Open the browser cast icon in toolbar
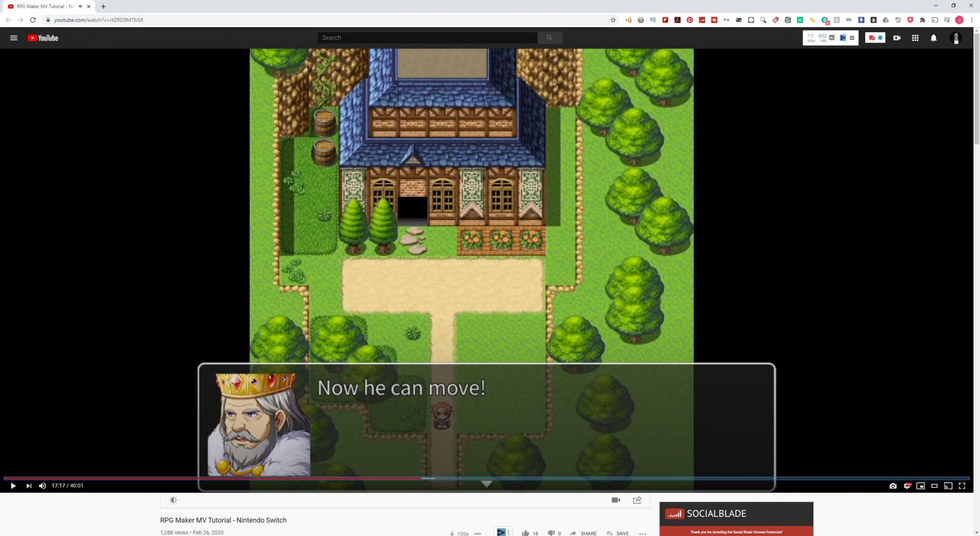 [x=935, y=20]
